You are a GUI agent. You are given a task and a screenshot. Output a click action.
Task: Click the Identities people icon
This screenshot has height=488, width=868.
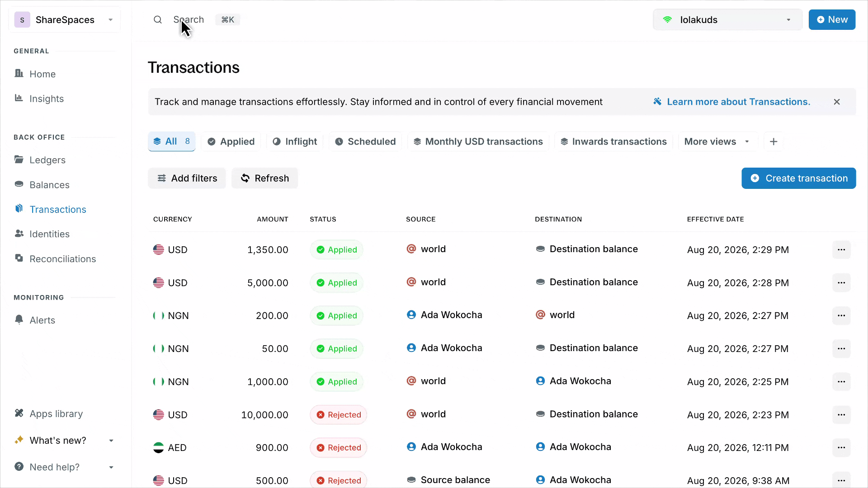pyautogui.click(x=19, y=234)
